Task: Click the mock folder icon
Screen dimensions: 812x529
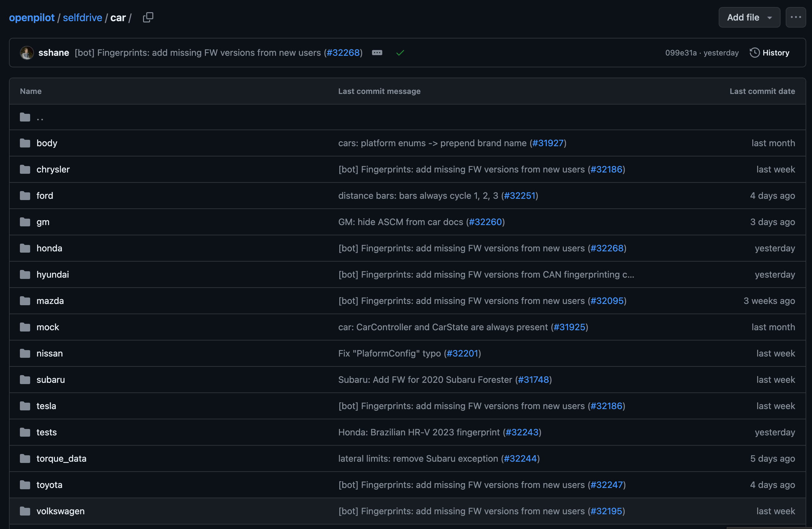Action: pos(25,327)
